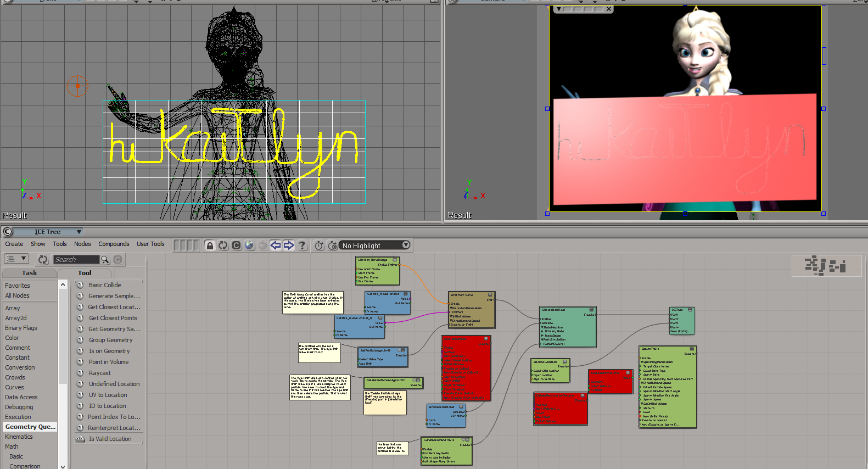Viewport: 868px width, 469px height.
Task: Select the Get Closest Location node entry
Action: tap(114, 307)
